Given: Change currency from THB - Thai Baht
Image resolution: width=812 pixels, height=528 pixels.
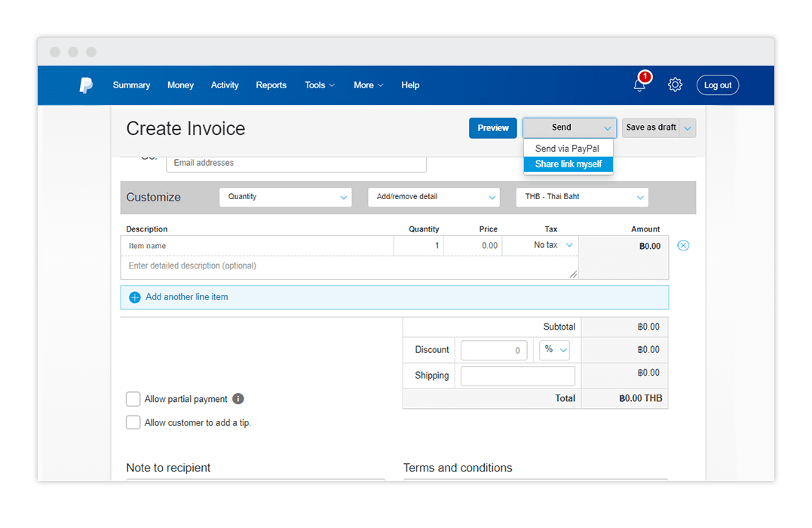Looking at the screenshot, I should [581, 197].
